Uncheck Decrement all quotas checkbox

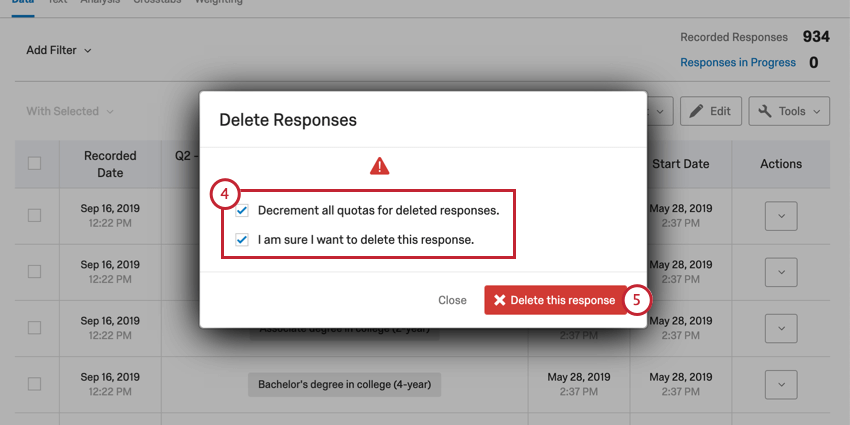pyautogui.click(x=242, y=211)
